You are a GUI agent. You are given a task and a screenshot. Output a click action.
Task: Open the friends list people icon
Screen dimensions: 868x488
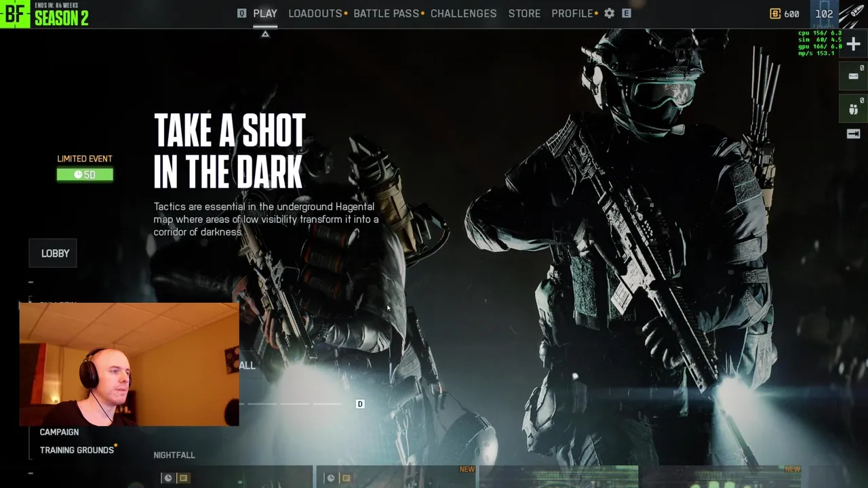click(x=854, y=108)
